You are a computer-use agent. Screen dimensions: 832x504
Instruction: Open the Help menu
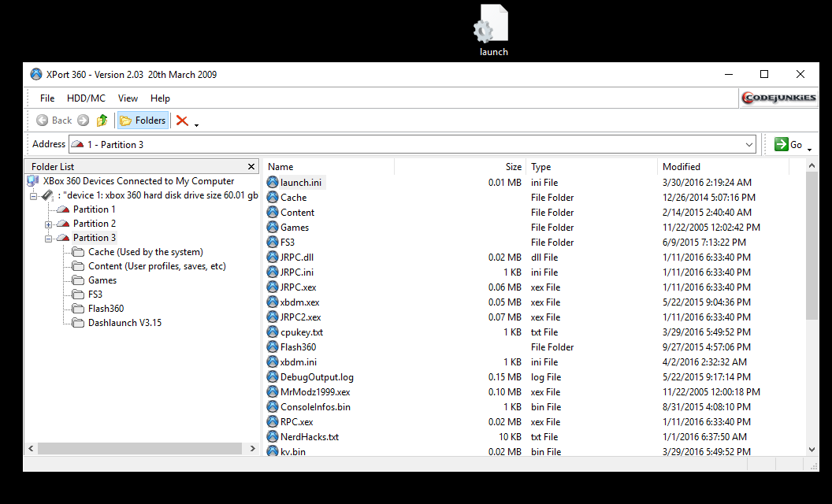click(160, 98)
